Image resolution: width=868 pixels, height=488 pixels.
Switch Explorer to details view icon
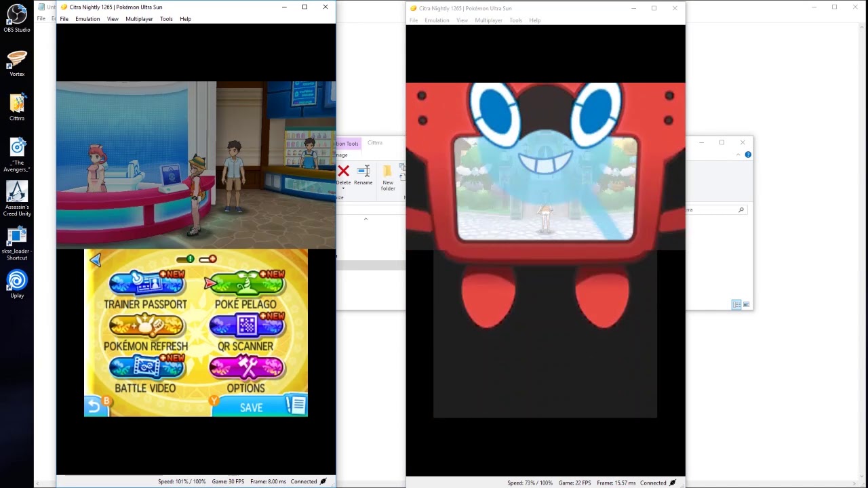[x=736, y=305]
